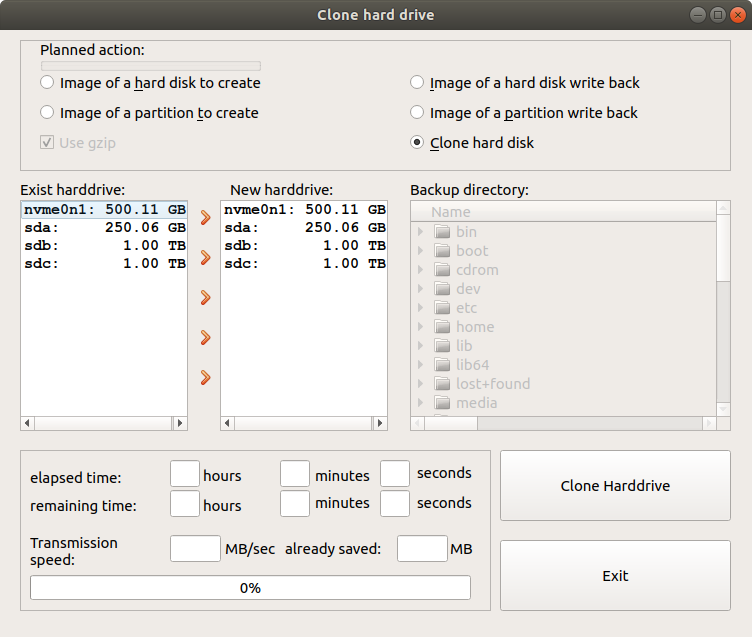Screen dimensions: 752x637
Task: Click the remaining time minutes field
Action: click(295, 504)
